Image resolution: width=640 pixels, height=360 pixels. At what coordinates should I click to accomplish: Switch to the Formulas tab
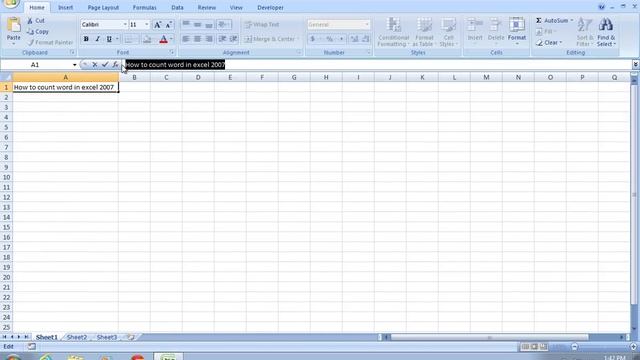(144, 7)
